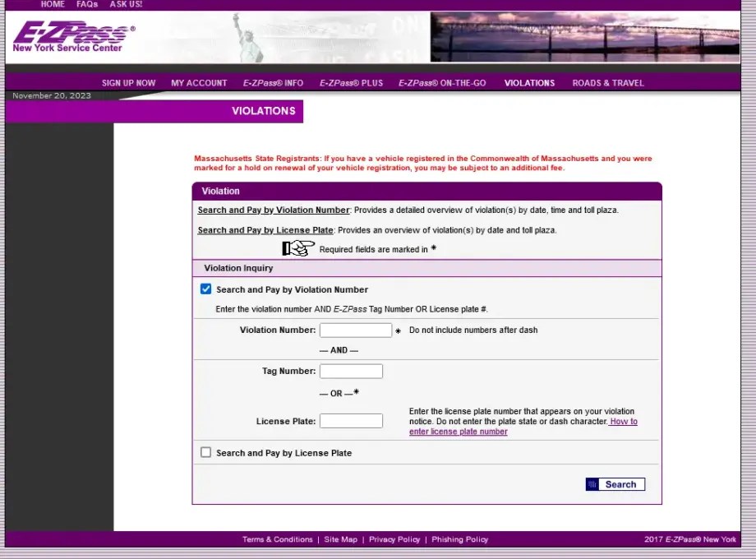Image resolution: width=756 pixels, height=559 pixels.
Task: Click the pointing hand icon near required fields
Action: (298, 248)
